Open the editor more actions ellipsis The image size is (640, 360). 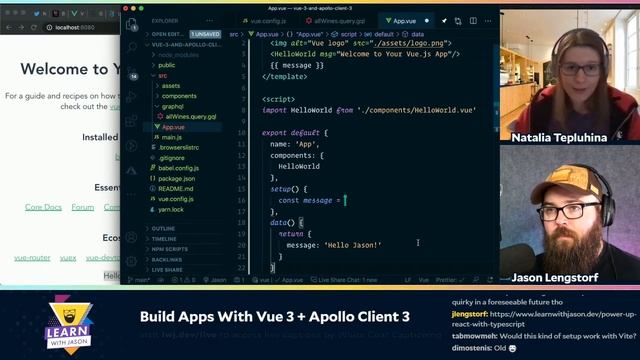pos(488,21)
